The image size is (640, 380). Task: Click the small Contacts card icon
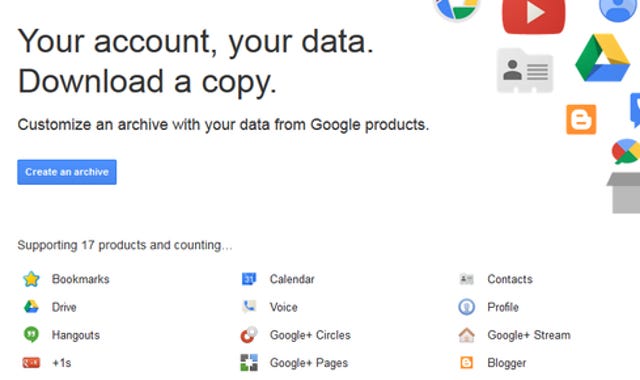coord(467,279)
